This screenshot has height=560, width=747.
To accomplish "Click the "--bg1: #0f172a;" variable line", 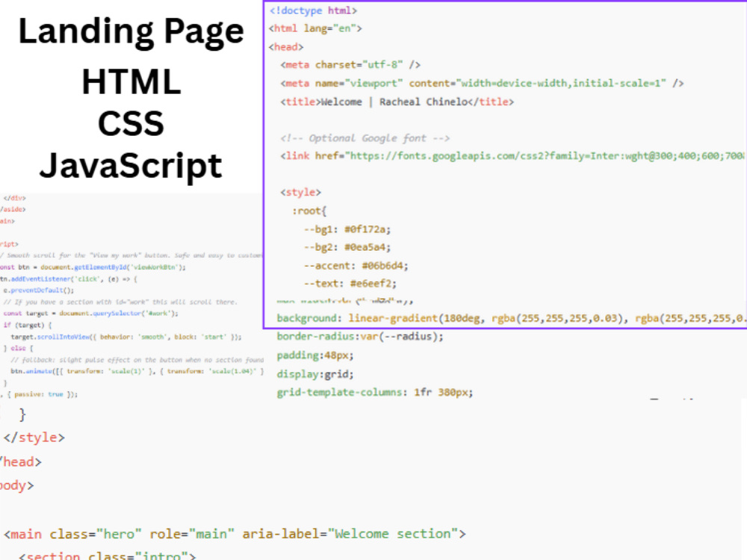I will [347, 229].
